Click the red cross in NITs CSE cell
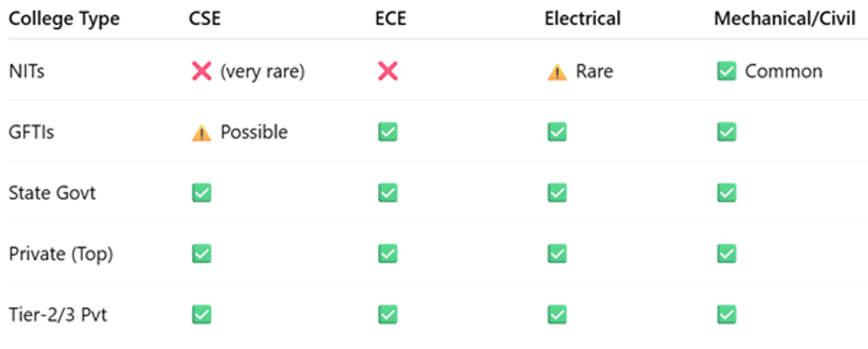The width and height of the screenshot is (868, 349). (x=201, y=71)
